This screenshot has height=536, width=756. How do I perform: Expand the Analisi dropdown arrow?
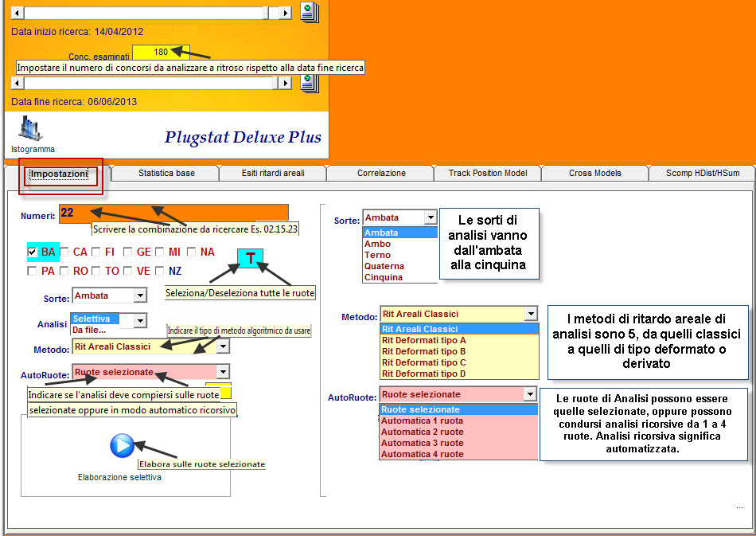point(140,320)
